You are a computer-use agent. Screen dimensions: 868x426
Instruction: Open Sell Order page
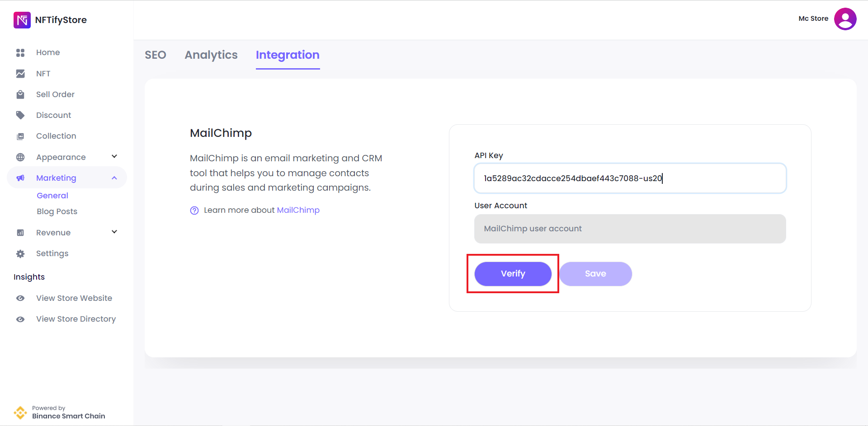(x=55, y=94)
